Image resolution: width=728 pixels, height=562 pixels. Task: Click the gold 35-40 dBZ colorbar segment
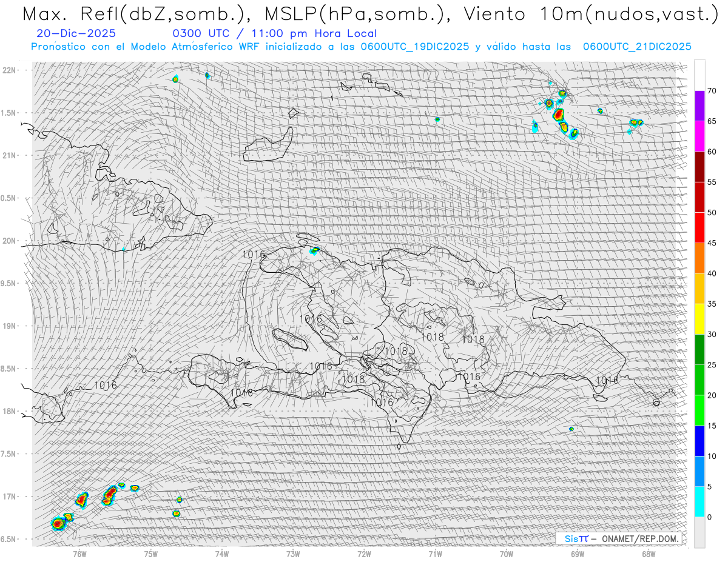[x=699, y=289]
